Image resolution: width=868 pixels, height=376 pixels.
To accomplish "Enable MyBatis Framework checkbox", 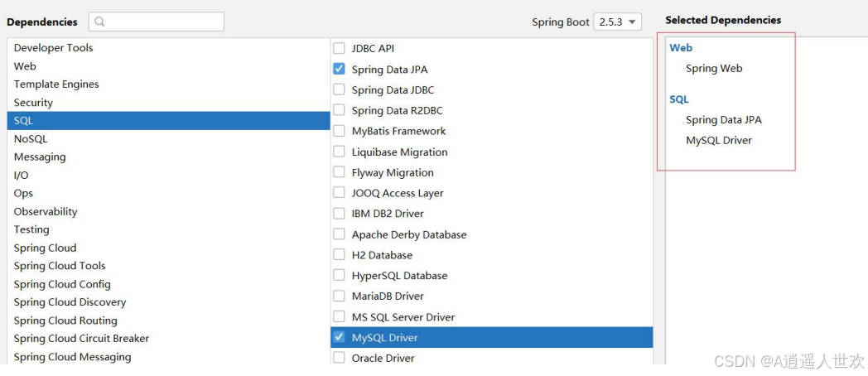I will 339,131.
